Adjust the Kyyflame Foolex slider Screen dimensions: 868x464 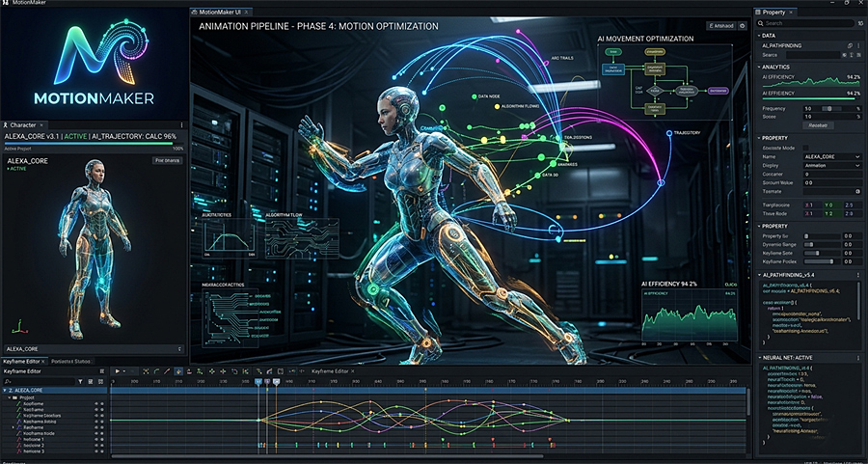(822, 261)
